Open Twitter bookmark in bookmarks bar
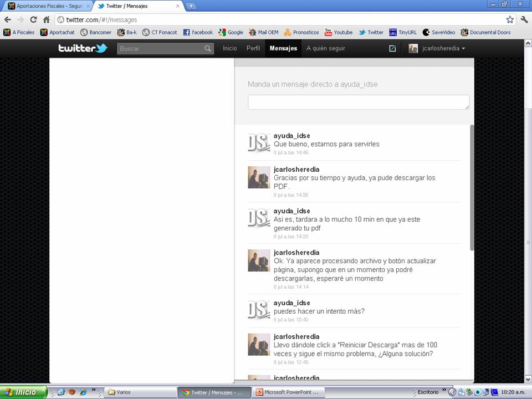The image size is (532, 399). [x=371, y=32]
